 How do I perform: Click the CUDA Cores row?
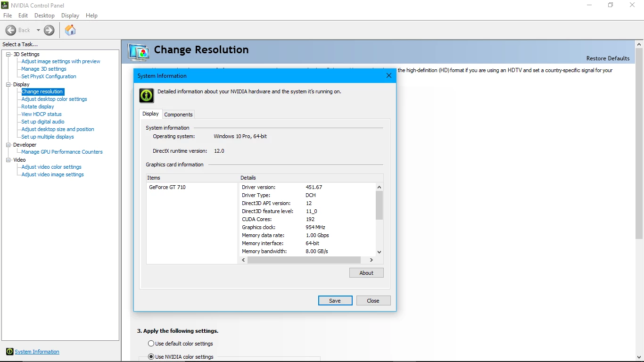(307, 219)
